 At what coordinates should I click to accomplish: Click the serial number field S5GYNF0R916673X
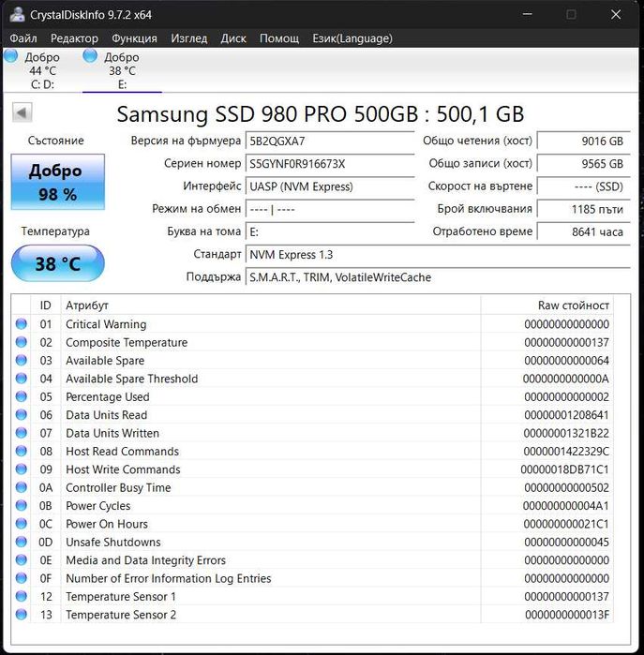[x=330, y=164]
